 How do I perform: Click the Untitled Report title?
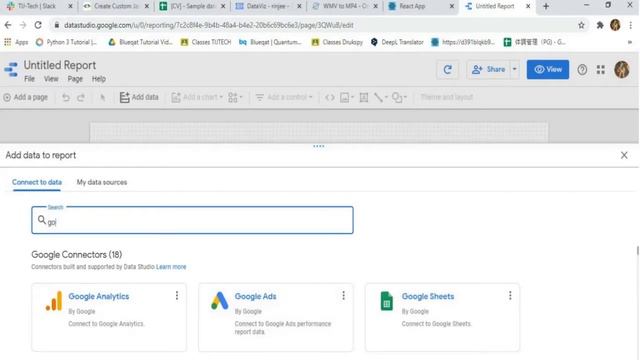(60, 65)
